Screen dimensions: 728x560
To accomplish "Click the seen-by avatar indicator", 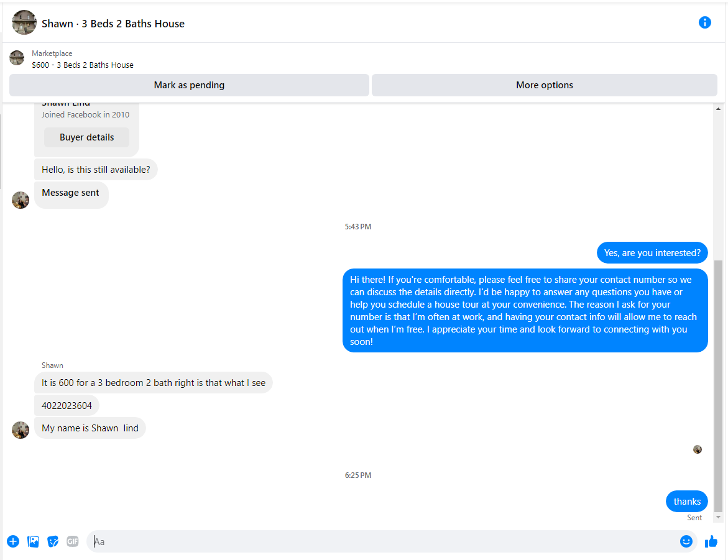I will (x=698, y=449).
